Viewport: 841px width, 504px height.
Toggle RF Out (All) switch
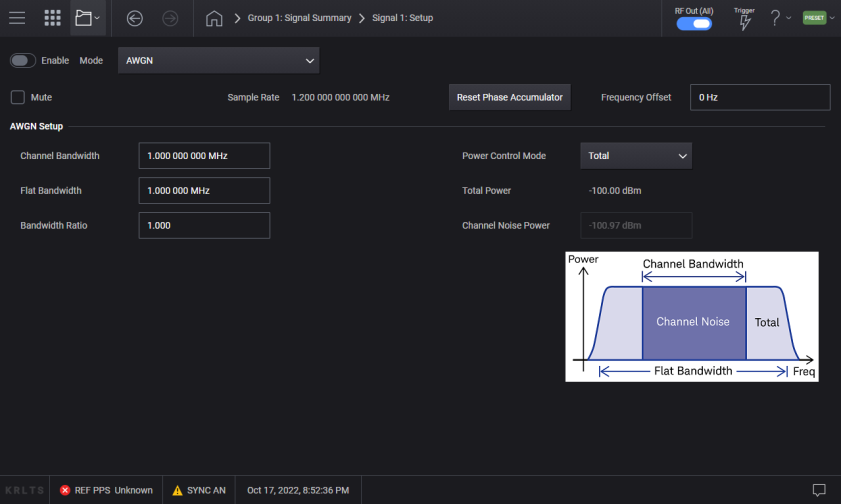click(x=693, y=24)
